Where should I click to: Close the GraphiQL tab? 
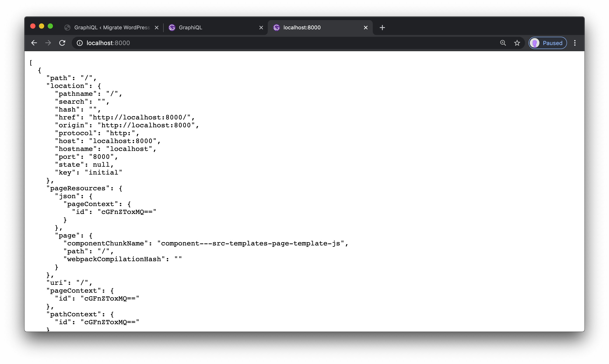[261, 28]
